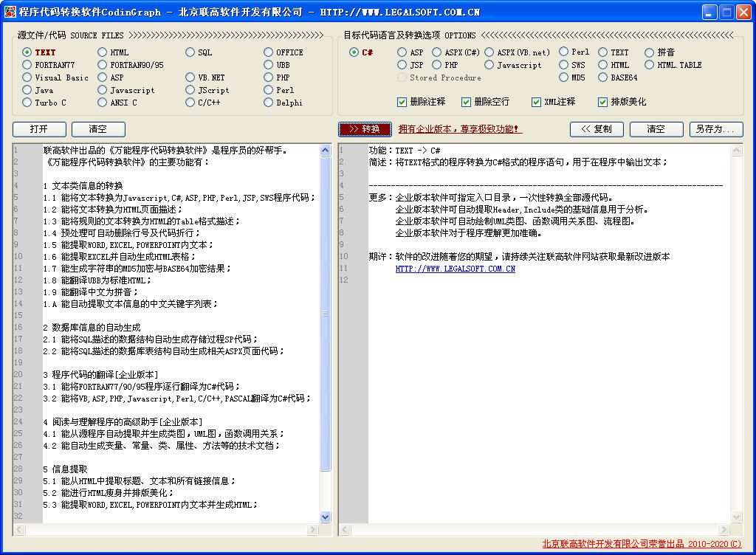Select BASE64 as target encoding option

(602, 77)
